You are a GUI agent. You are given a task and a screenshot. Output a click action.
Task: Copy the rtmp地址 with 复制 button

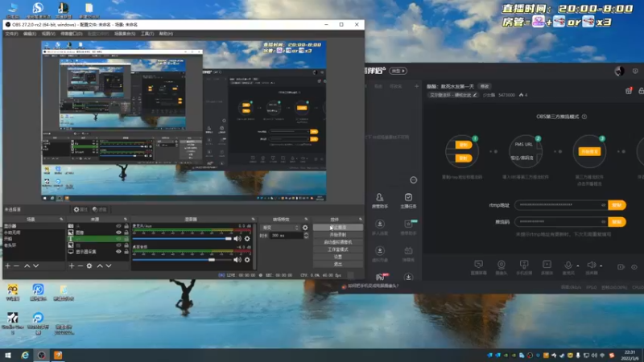617,205
